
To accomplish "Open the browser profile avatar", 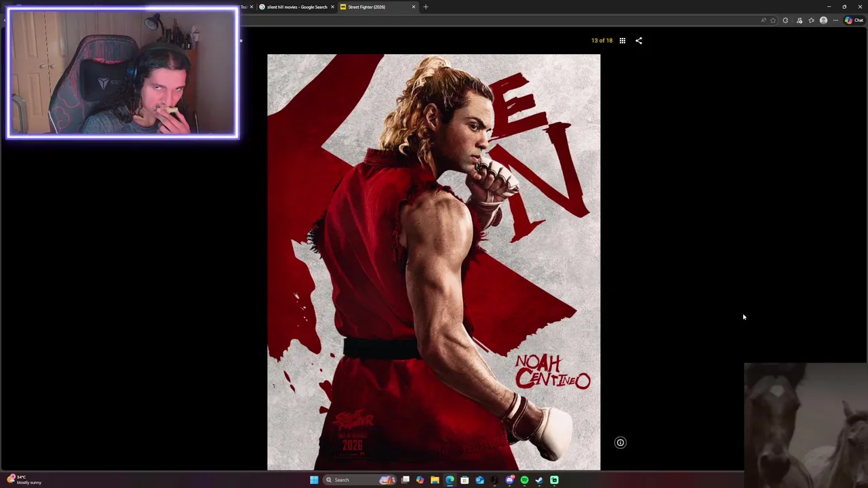I will [823, 20].
